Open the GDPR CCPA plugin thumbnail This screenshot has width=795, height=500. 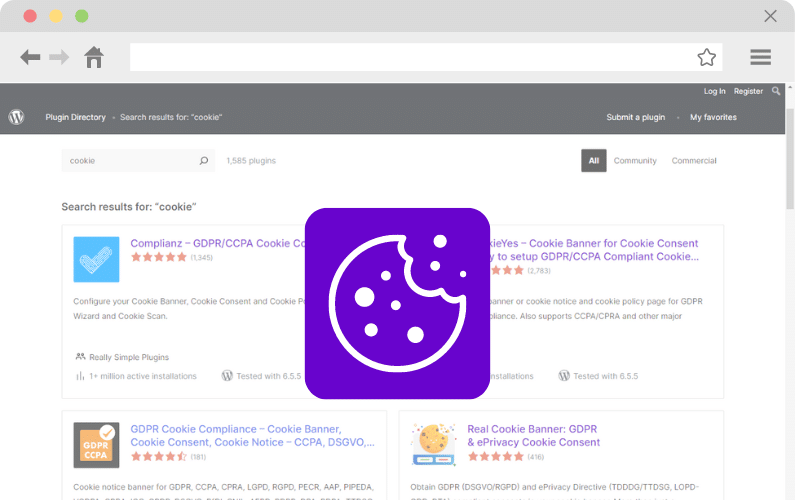pyautogui.click(x=96, y=445)
